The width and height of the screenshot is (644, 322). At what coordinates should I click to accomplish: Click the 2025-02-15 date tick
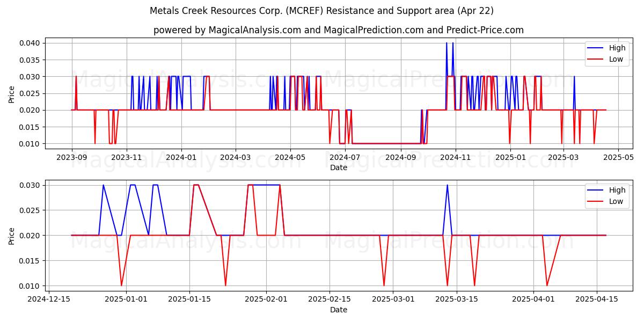(x=329, y=299)
